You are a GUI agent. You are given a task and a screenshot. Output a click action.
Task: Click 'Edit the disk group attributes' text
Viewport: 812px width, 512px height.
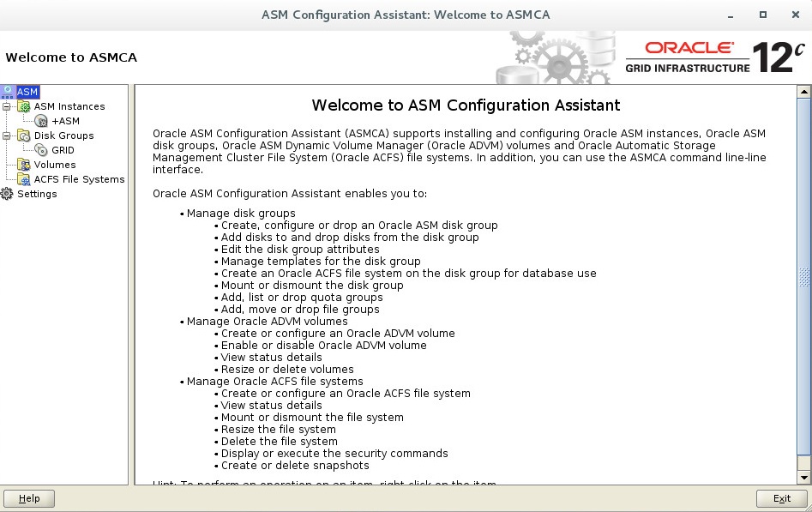pos(300,250)
